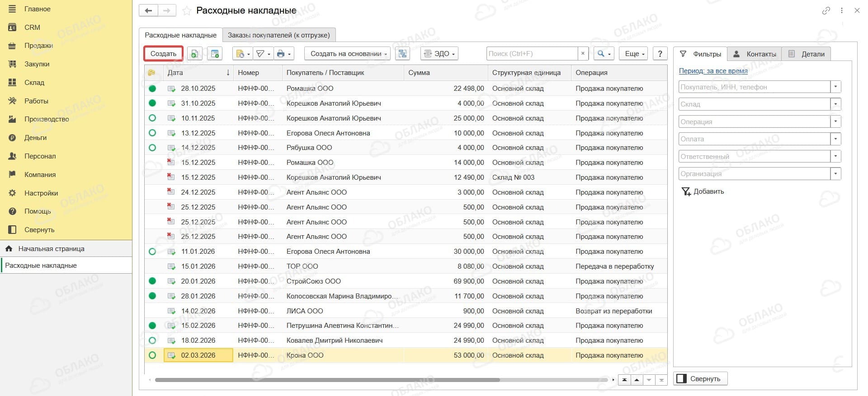Copy link with the chain icon
The width and height of the screenshot is (868, 396).
[826, 10]
